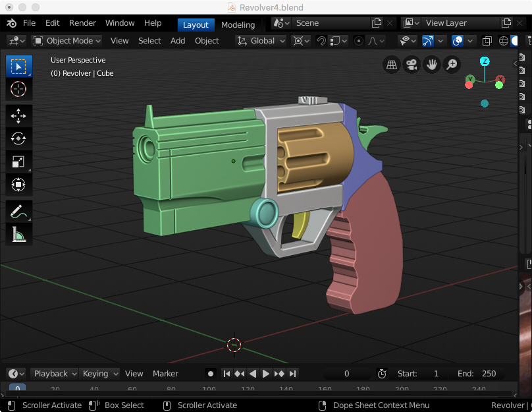Activate the Rotate tool
Screen dimensions: 532x412
tap(18, 138)
